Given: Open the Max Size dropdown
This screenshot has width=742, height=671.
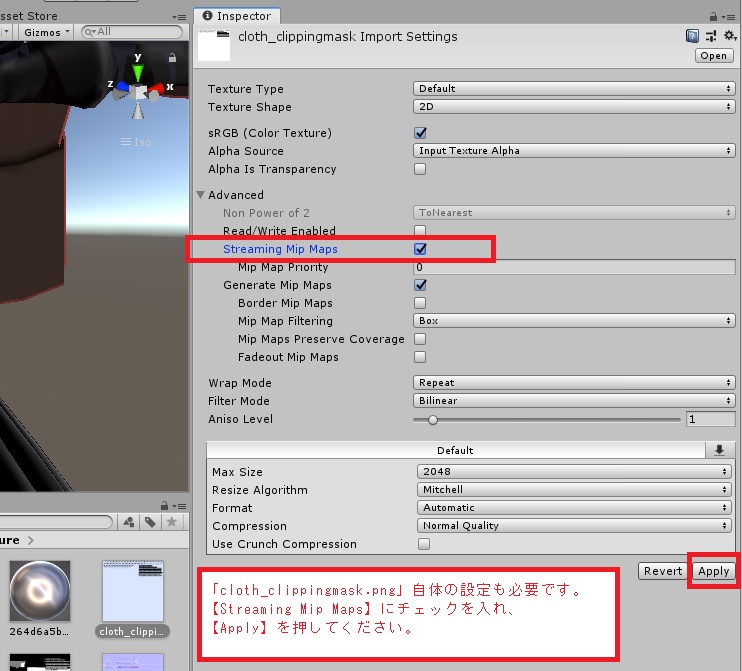Looking at the screenshot, I should tap(574, 471).
